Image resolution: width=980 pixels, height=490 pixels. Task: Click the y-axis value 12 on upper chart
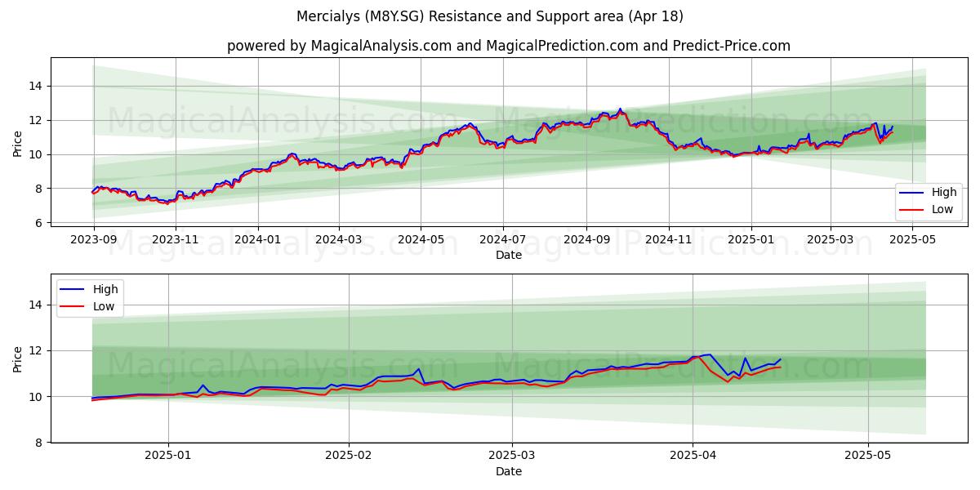(37, 120)
